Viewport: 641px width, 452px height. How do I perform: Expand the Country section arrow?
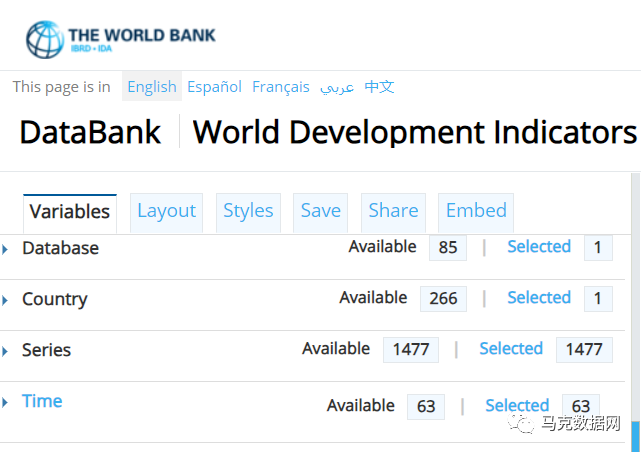(x=5, y=300)
